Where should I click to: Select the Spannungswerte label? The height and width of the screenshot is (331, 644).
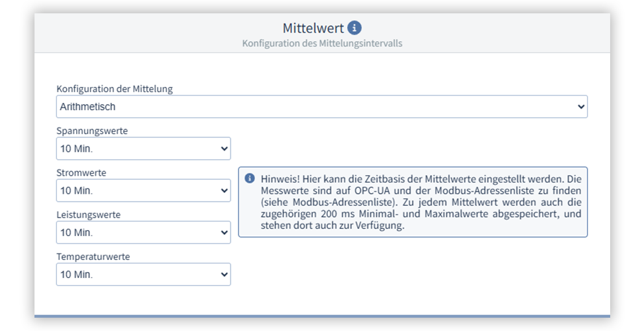(x=92, y=131)
